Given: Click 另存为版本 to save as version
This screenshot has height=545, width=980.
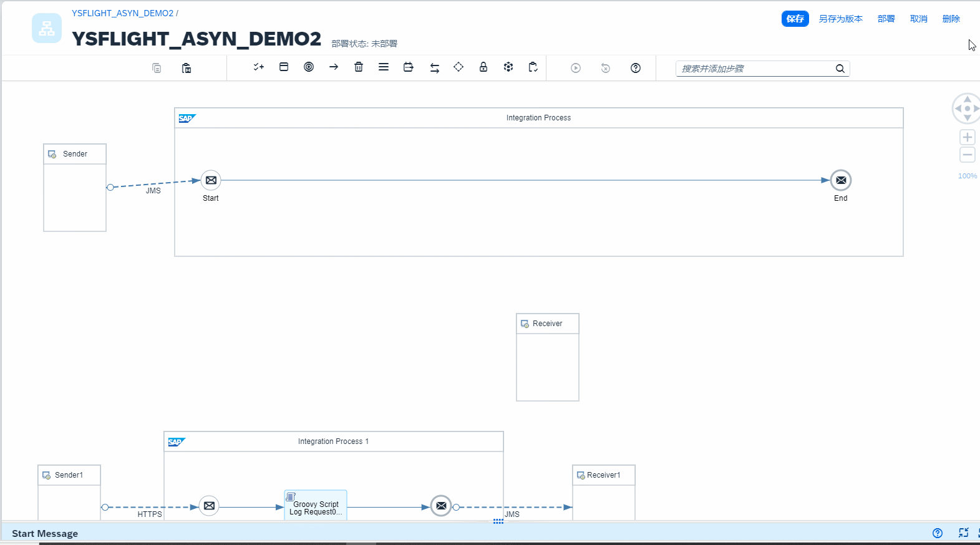Looking at the screenshot, I should [x=840, y=19].
